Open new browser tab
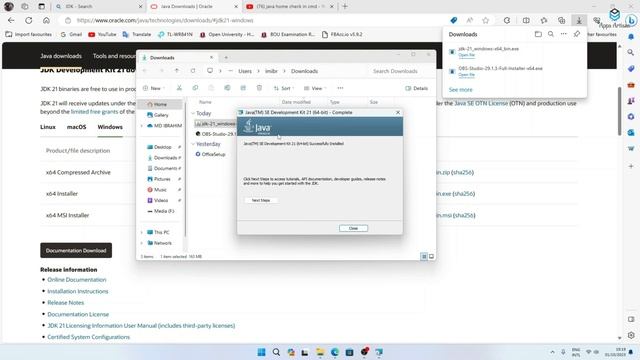Viewport: 640px width, 360px height. tap(344, 7)
